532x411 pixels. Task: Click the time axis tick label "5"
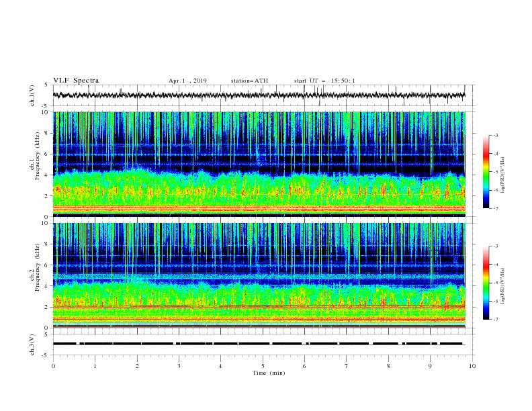point(263,366)
